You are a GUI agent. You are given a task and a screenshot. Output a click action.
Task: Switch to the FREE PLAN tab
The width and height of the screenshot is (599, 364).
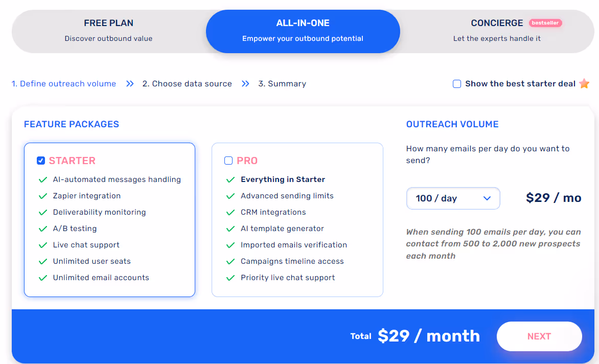click(x=108, y=30)
